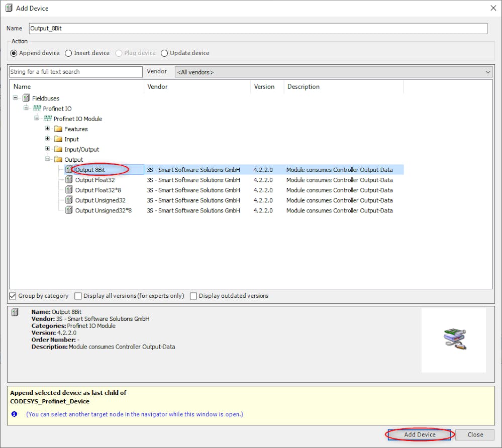Select the Output folder label
The image size is (502, 448).
74,160
